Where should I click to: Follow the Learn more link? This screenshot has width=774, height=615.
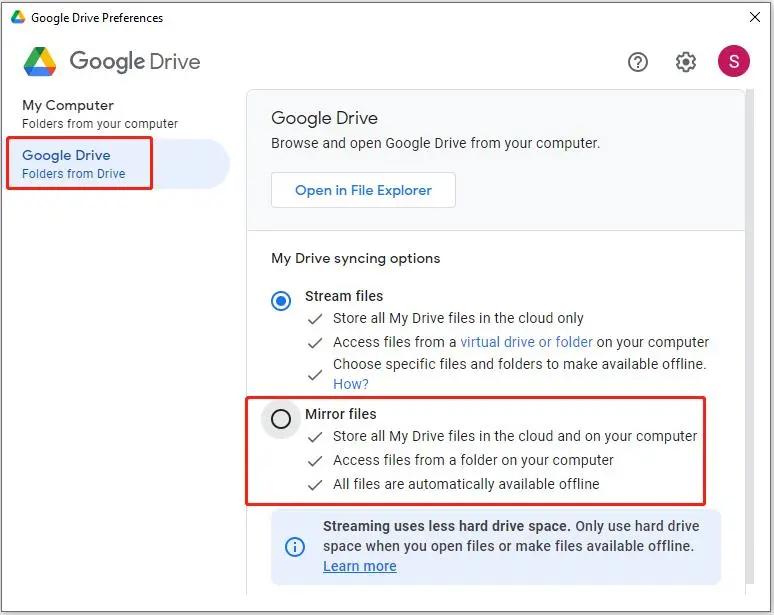(x=360, y=566)
